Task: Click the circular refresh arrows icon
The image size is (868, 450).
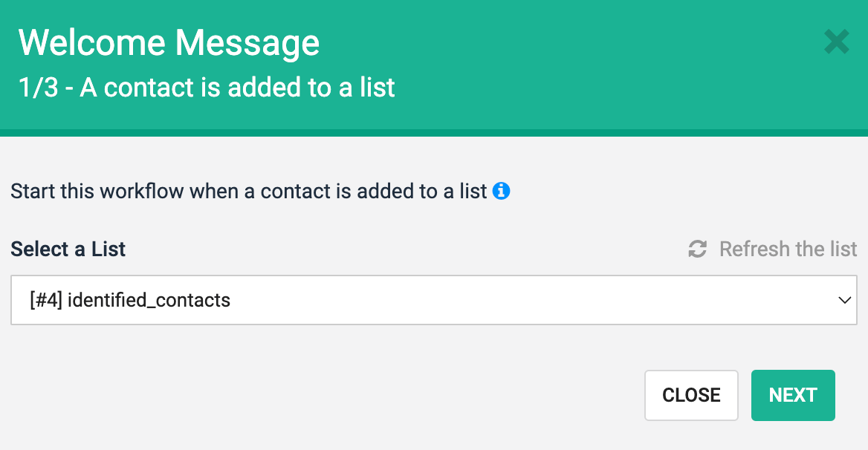Action: coord(697,249)
